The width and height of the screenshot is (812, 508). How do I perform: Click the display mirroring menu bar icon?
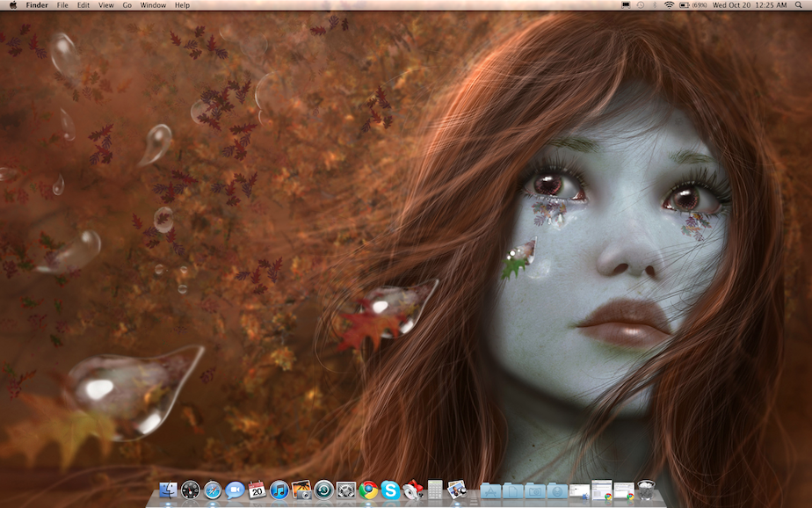tap(626, 5)
